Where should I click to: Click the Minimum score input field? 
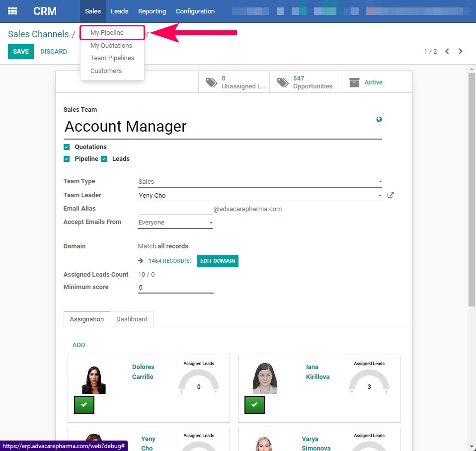(x=176, y=288)
